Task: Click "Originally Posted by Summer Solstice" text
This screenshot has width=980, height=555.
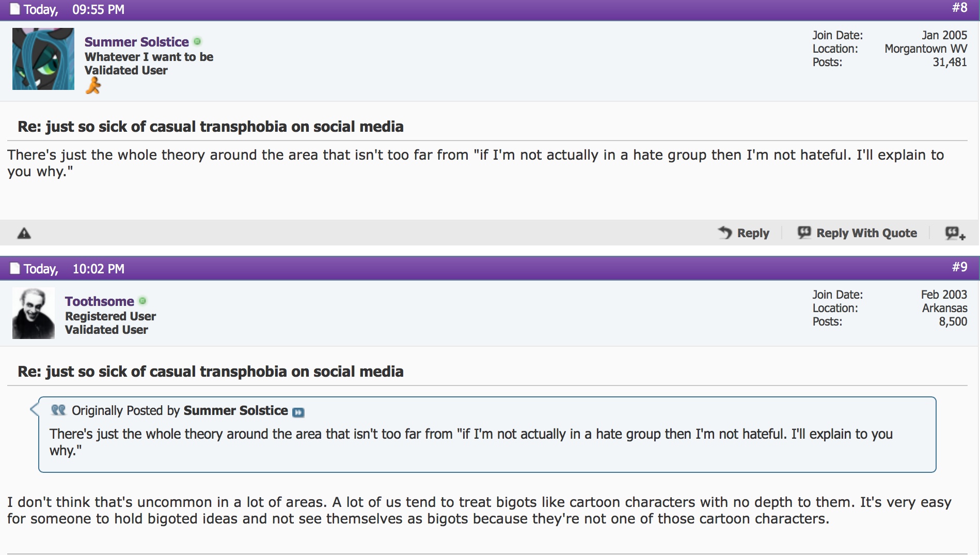Action: 180,410
